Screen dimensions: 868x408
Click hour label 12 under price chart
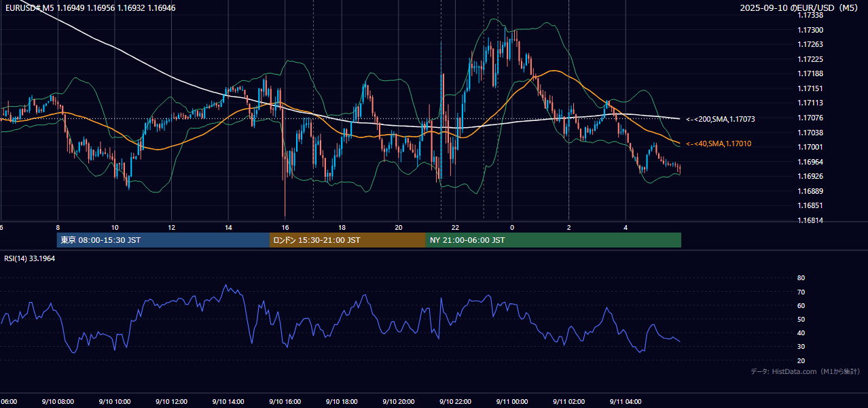click(x=172, y=228)
